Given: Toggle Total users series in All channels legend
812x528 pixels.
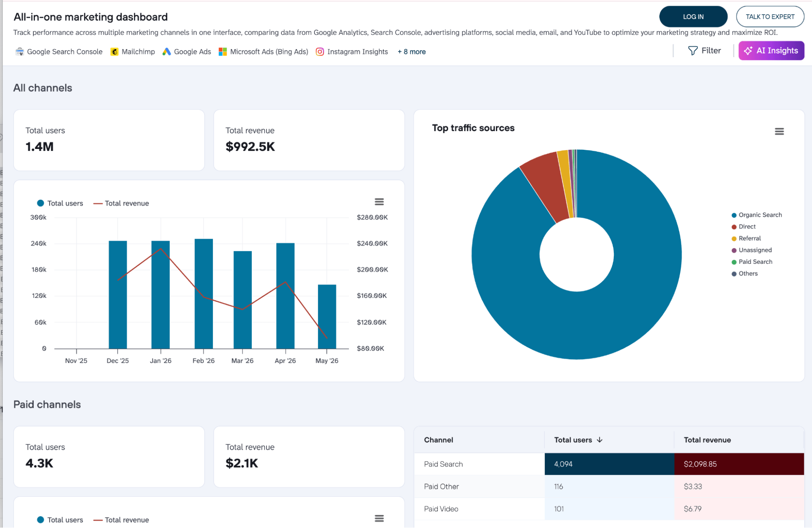Looking at the screenshot, I should coord(60,203).
